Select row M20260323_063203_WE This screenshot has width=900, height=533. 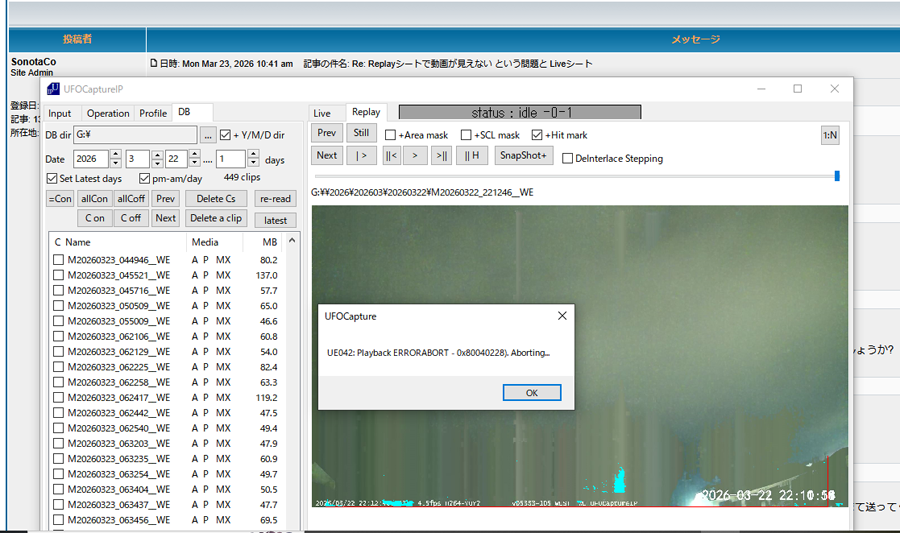166,443
